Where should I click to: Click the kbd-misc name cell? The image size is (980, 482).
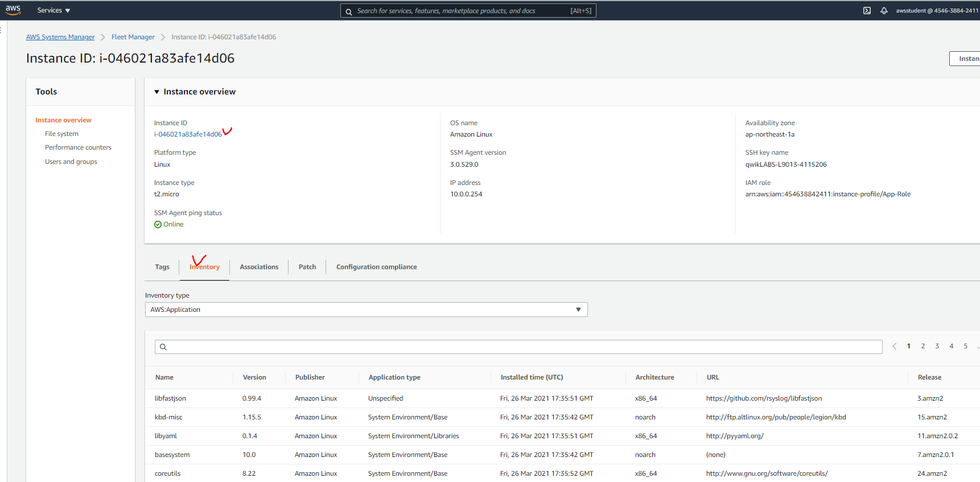point(168,417)
